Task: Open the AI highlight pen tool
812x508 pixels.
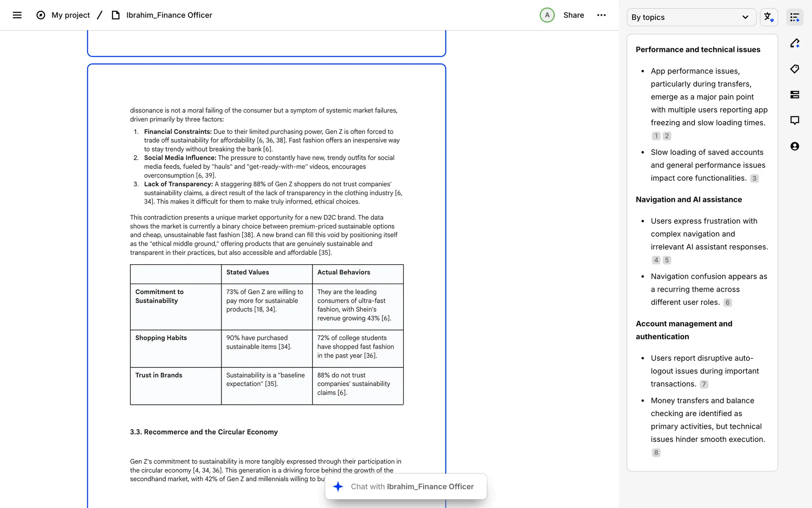Action: 795,43
